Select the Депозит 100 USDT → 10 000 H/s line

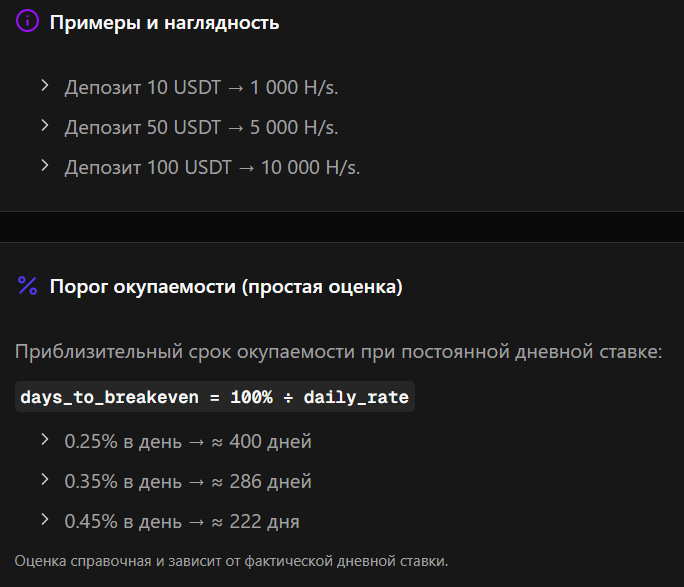coord(212,167)
